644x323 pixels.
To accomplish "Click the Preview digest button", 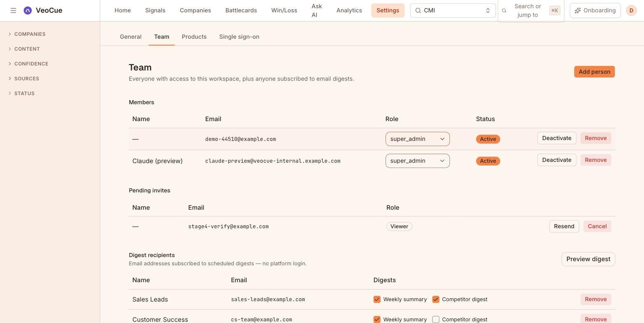I will (588, 259).
